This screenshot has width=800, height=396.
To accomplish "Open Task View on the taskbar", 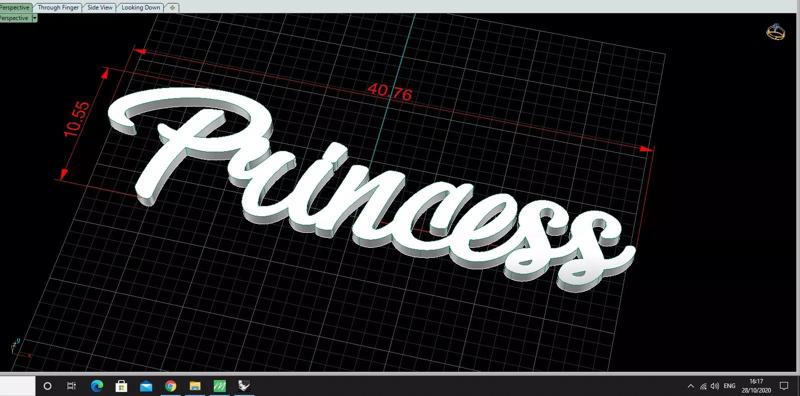I will tap(72, 386).
